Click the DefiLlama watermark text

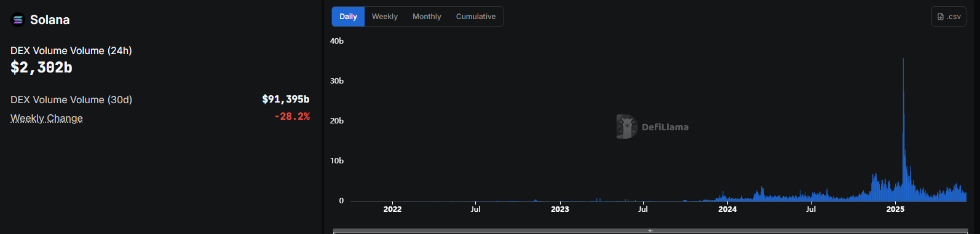pyautogui.click(x=665, y=127)
